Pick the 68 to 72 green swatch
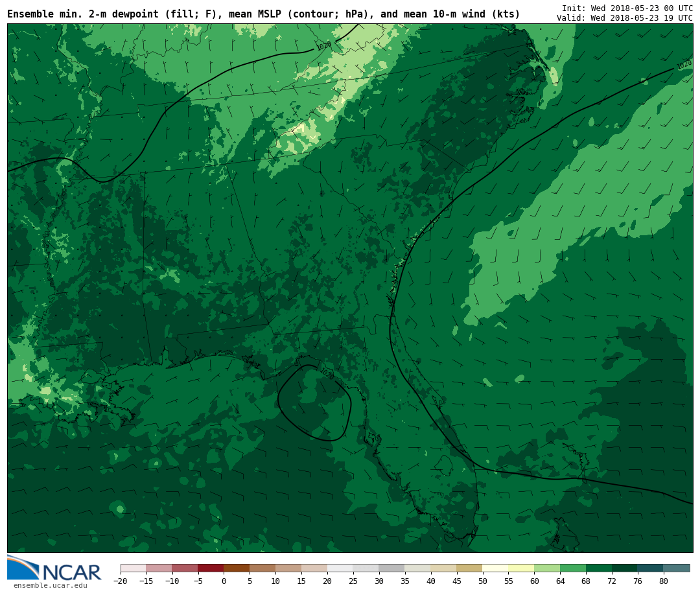 [x=599, y=568]
